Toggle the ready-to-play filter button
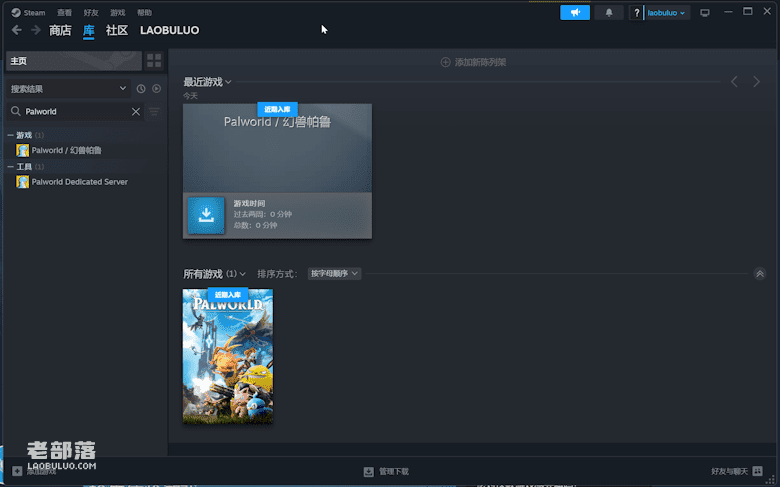 click(155, 89)
